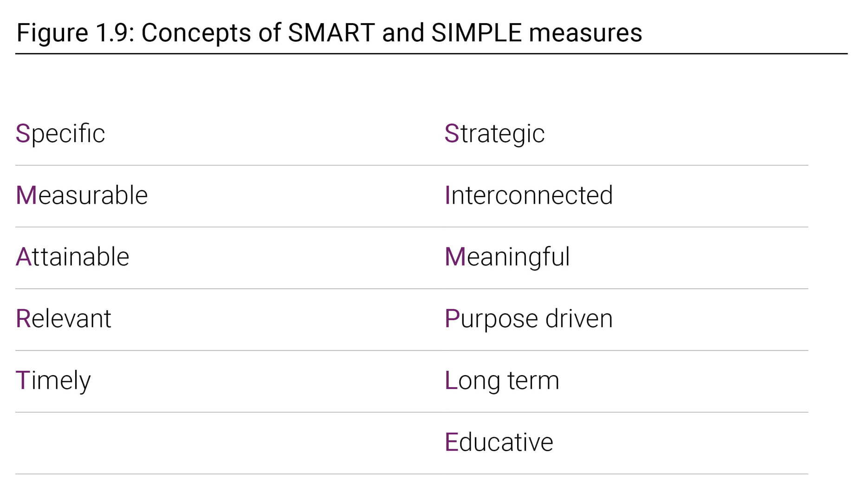Select the word 'Educative'

point(499,442)
